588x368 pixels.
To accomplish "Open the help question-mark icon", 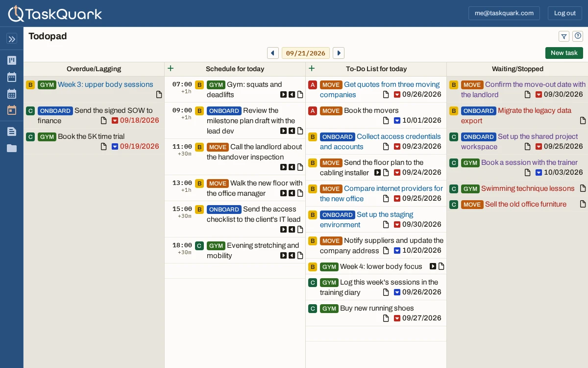I will (578, 36).
